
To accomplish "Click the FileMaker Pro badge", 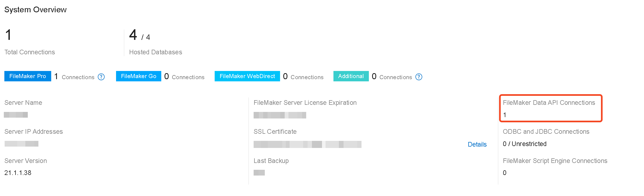I will tap(28, 76).
